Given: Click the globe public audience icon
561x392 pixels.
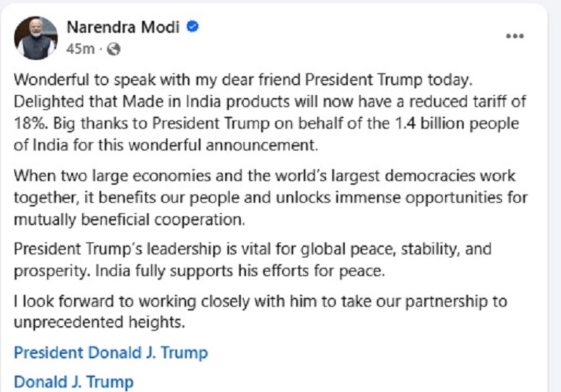Looking at the screenshot, I should (113, 49).
